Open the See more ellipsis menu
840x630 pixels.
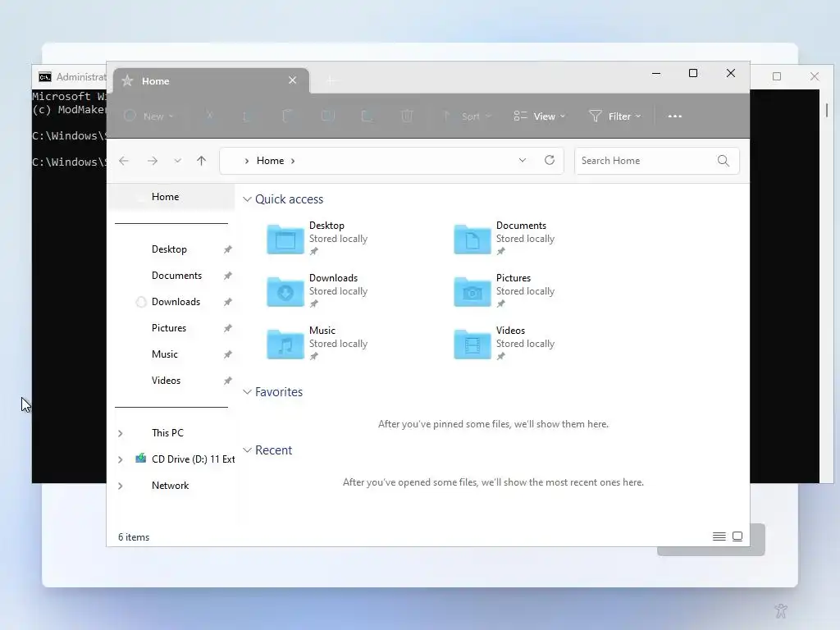click(x=675, y=116)
